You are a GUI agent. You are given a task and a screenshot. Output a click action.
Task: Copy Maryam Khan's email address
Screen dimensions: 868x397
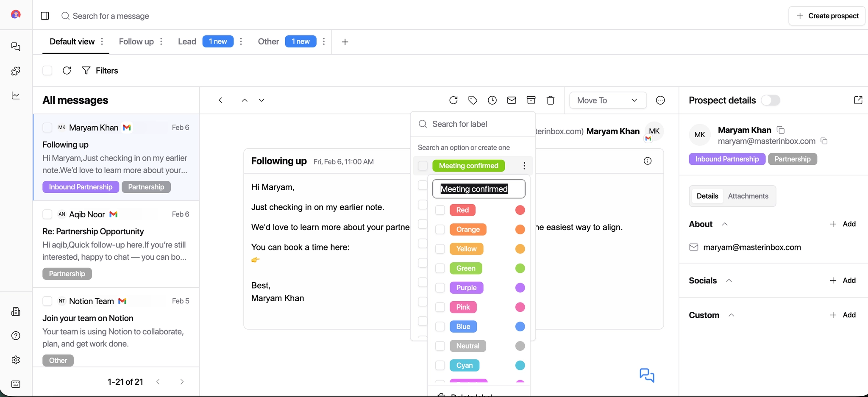coord(824,141)
